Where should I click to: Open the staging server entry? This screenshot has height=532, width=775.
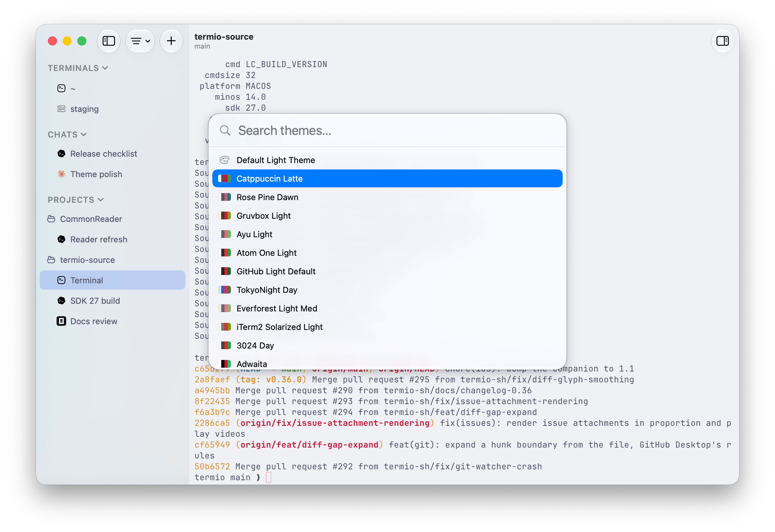point(113,109)
